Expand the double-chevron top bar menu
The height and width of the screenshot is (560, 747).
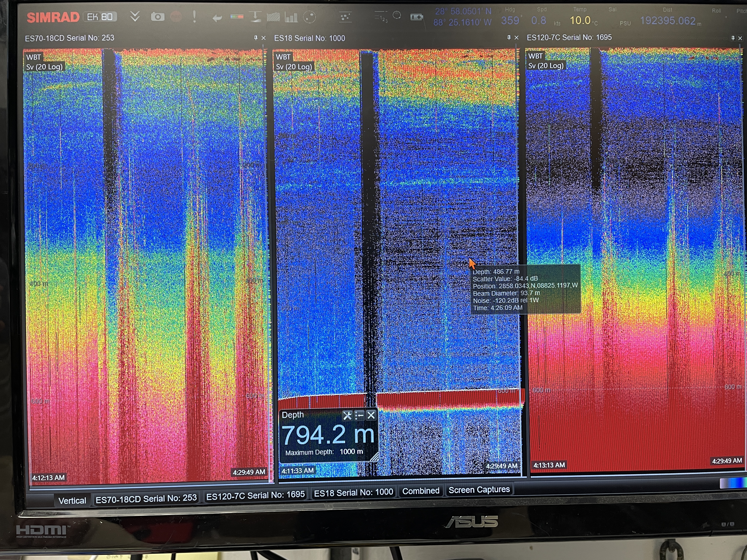(x=135, y=16)
